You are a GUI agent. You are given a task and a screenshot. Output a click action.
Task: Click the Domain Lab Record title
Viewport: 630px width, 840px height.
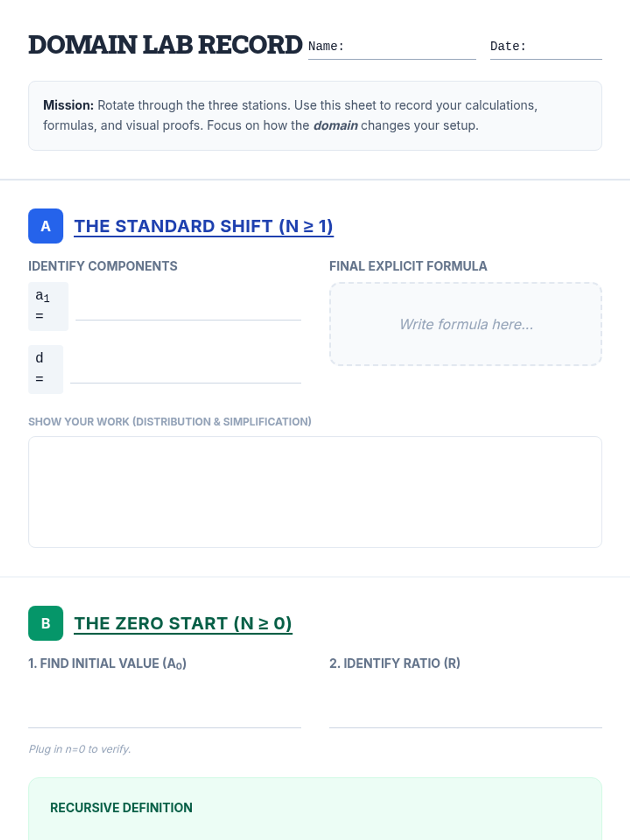165,45
